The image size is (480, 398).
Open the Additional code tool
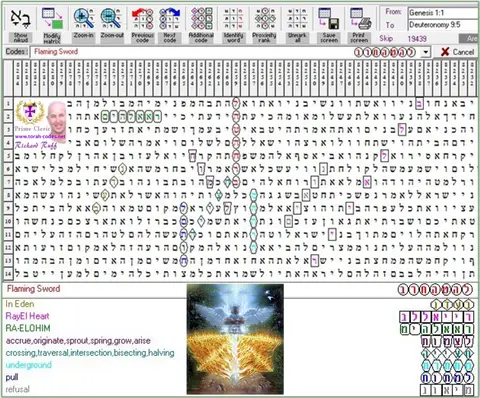(x=201, y=19)
